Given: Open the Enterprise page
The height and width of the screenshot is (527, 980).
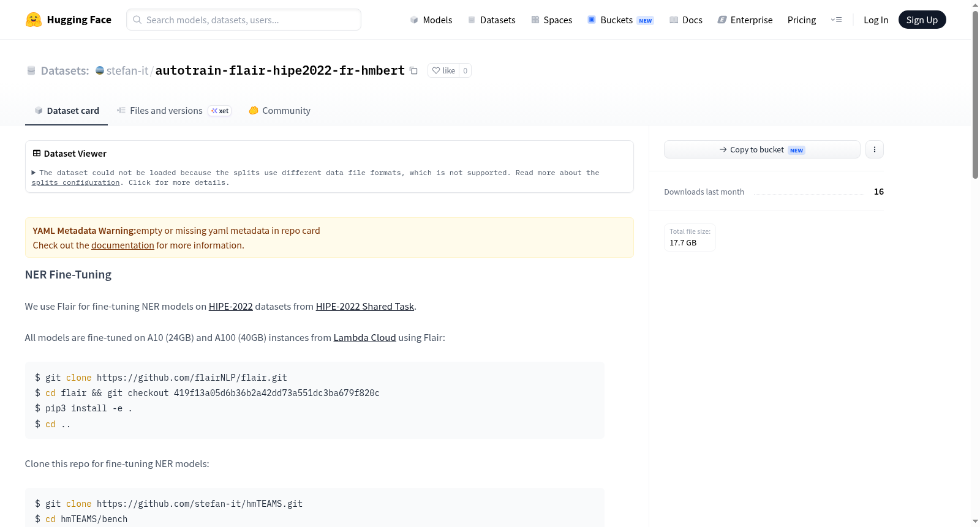Looking at the screenshot, I should click(745, 20).
